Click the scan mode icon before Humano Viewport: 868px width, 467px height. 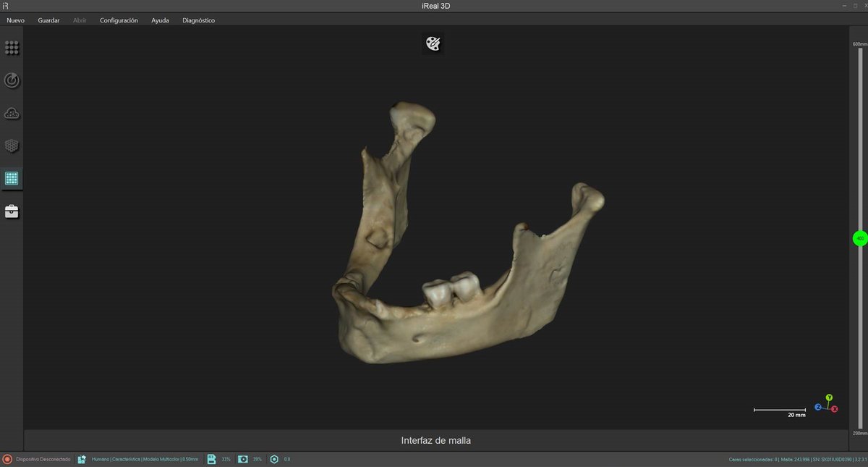tap(82, 459)
